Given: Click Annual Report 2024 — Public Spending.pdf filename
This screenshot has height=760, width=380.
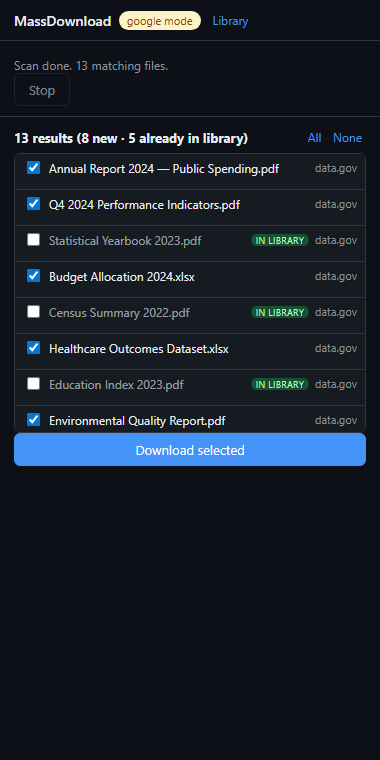Looking at the screenshot, I should 164,169.
